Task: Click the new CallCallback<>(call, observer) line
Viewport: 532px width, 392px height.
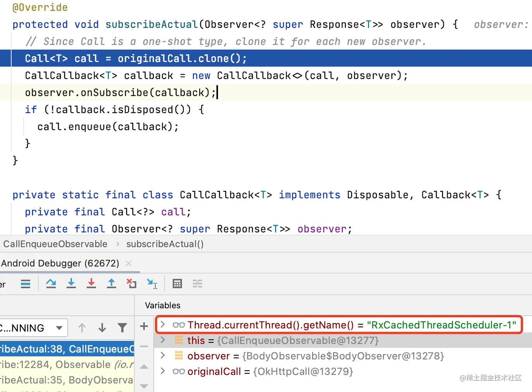Action: tap(216, 76)
